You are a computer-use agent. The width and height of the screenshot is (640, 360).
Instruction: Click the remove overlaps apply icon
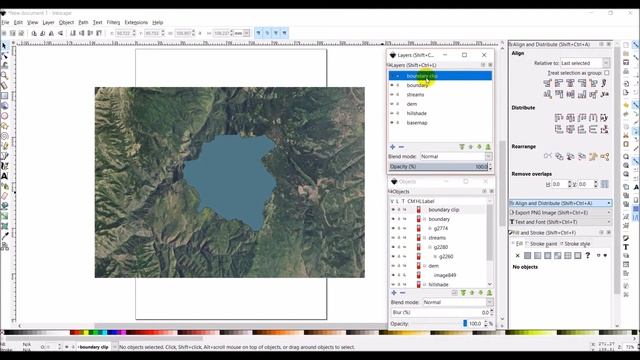[604, 184]
